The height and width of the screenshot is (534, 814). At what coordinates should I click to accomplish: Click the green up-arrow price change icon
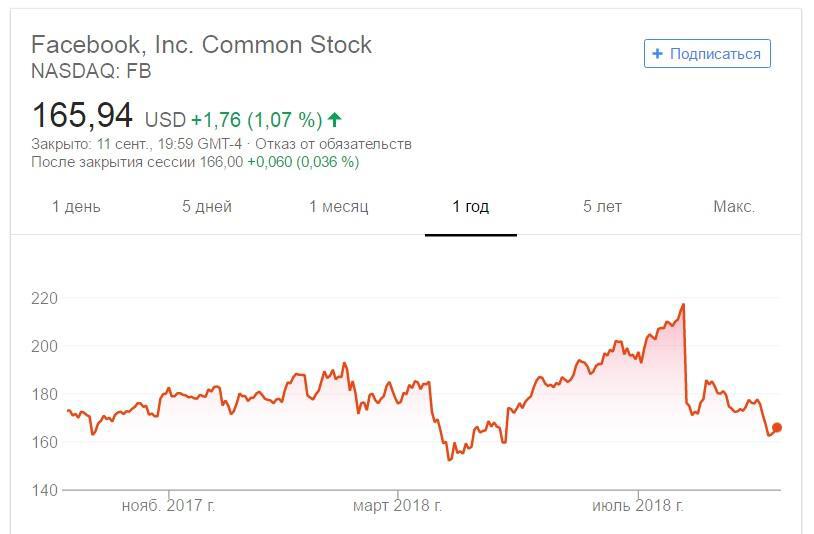(334, 120)
